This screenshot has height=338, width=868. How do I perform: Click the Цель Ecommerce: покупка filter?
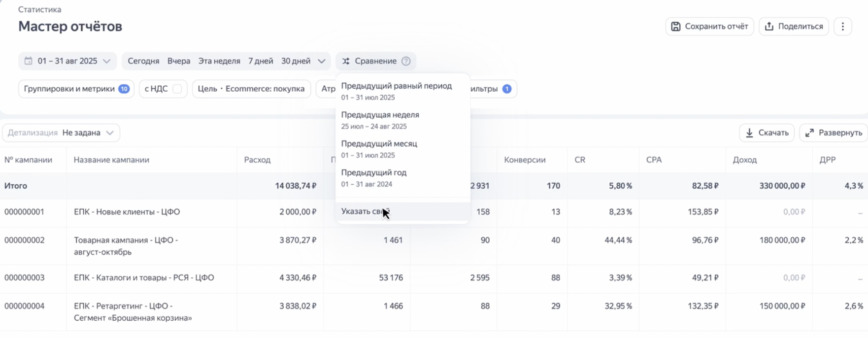251,89
